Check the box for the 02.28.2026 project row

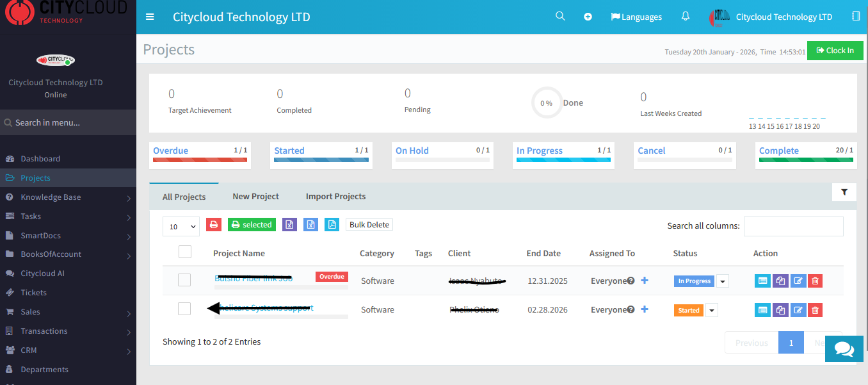(184, 309)
